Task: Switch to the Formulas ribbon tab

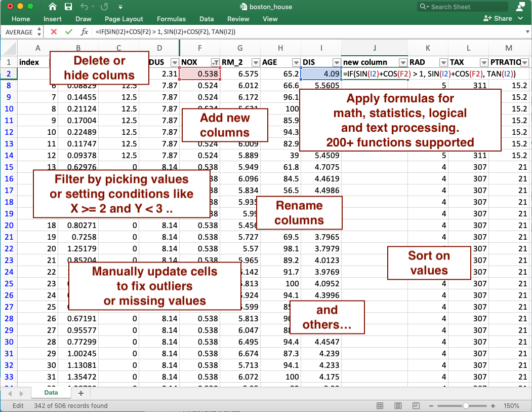Action: click(x=171, y=19)
